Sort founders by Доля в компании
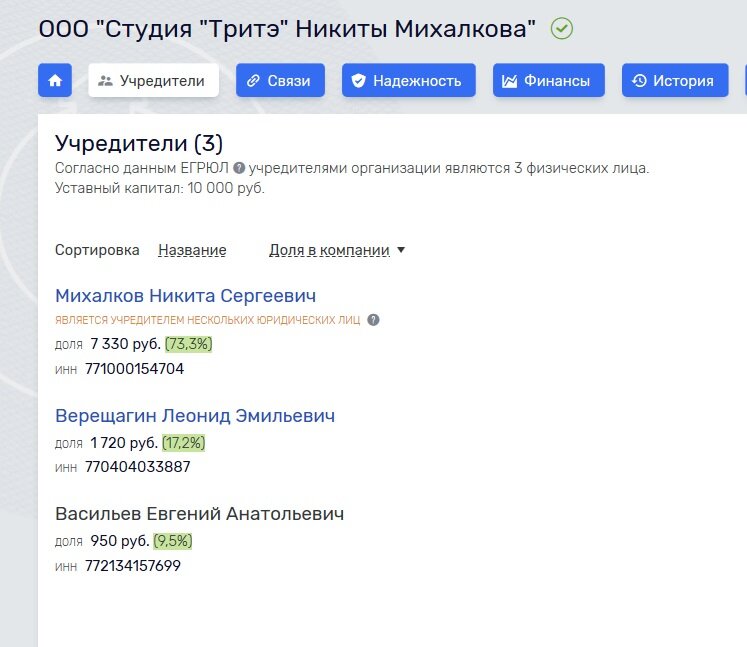This screenshot has height=647, width=747. tap(329, 250)
